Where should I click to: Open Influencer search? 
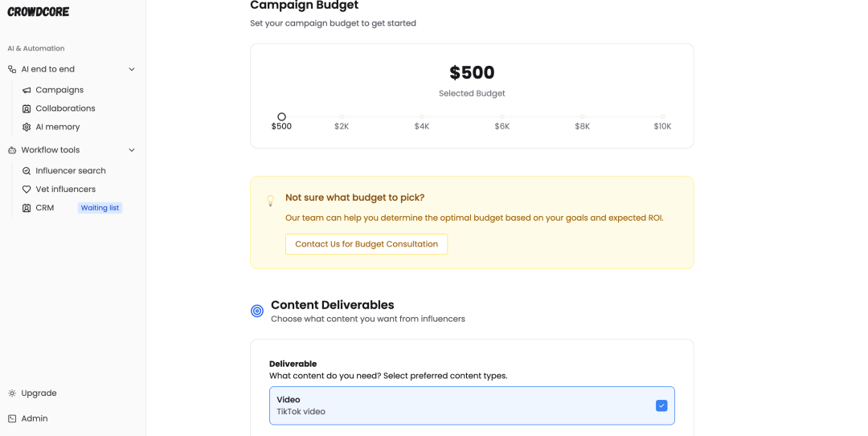(72, 171)
